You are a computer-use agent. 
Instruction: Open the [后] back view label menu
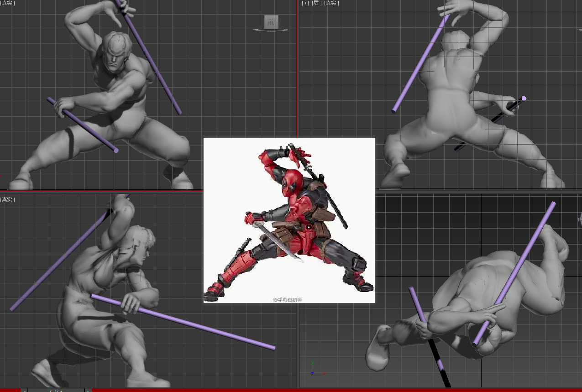tap(316, 3)
